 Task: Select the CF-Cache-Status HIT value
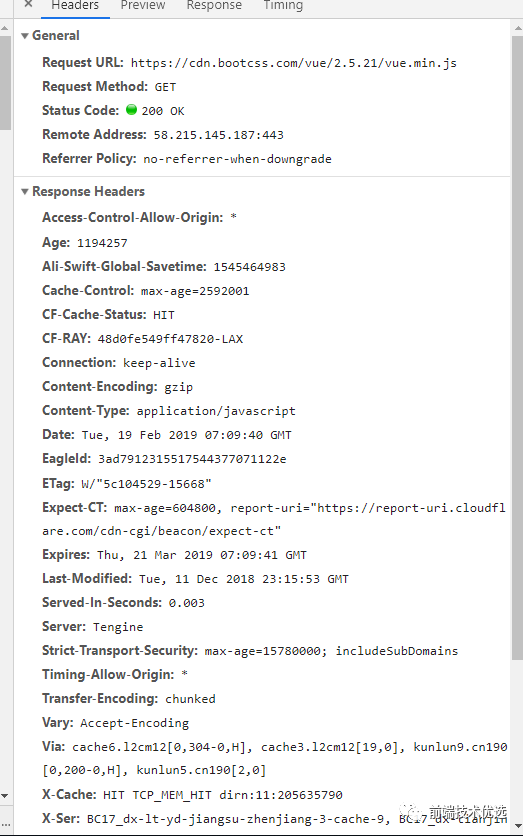click(164, 315)
